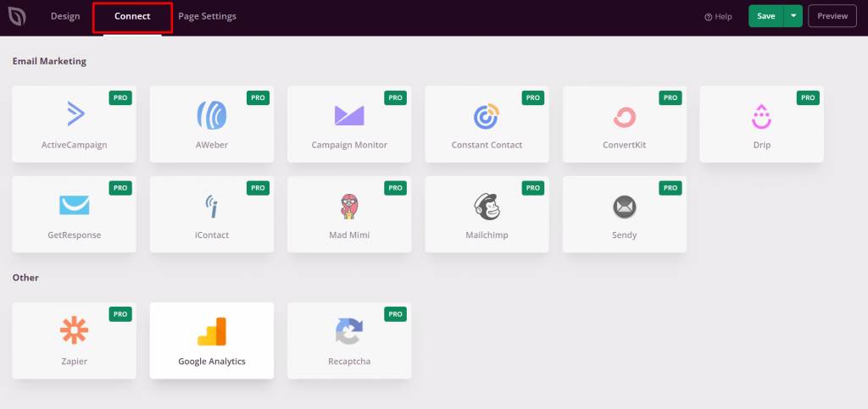Image resolution: width=868 pixels, height=409 pixels.
Task: Select the ConvertKit ring icon
Action: (625, 117)
